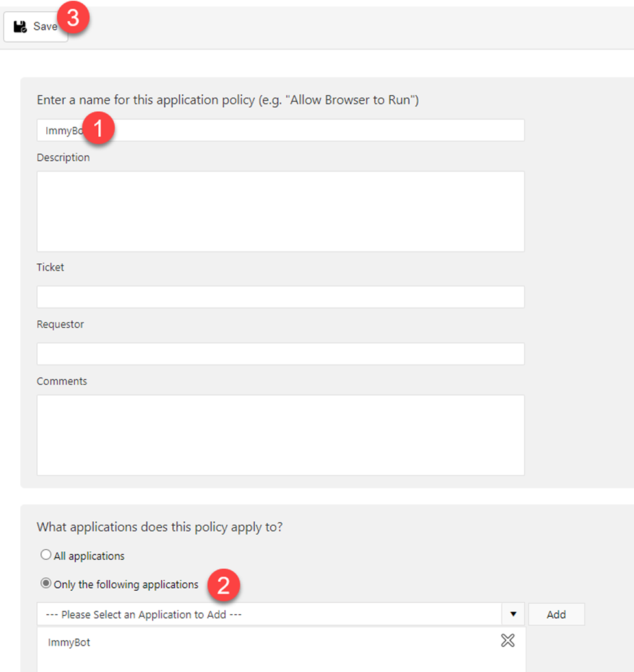The image size is (634, 672).
Task: Click the 'What applications does this policy apply to?' heading
Action: point(159,527)
